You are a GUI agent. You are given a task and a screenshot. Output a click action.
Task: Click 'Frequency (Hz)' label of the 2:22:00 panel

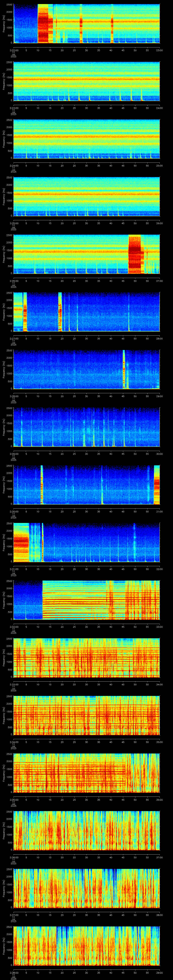click(x=4, y=24)
